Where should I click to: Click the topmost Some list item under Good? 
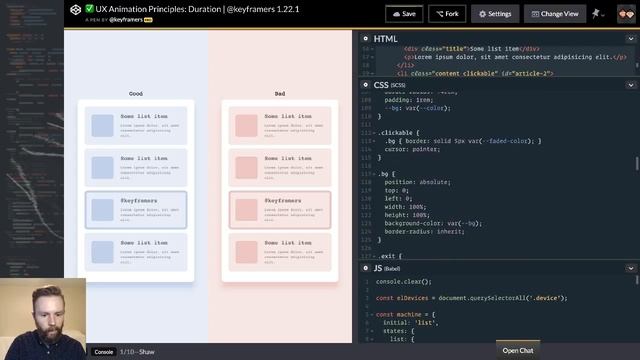[x=136, y=125]
